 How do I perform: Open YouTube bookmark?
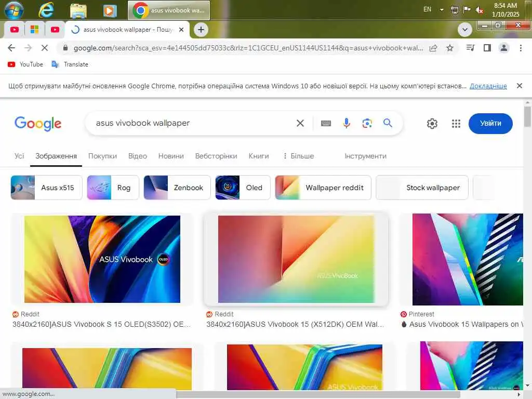(x=25, y=64)
